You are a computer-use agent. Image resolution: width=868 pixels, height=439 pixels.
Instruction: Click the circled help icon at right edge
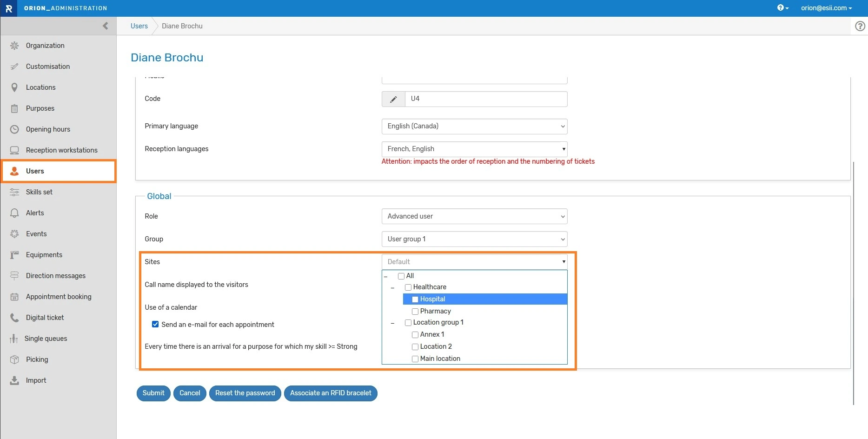click(860, 26)
